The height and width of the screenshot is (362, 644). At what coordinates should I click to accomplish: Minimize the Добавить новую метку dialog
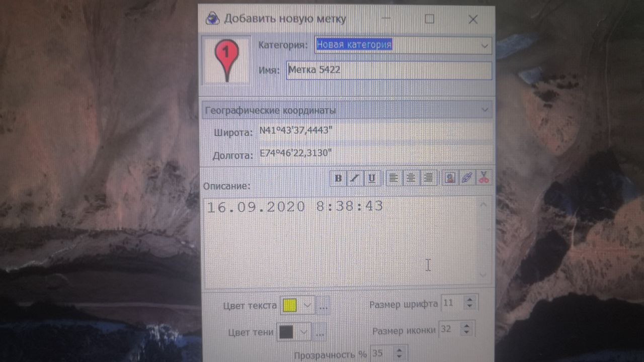386,19
